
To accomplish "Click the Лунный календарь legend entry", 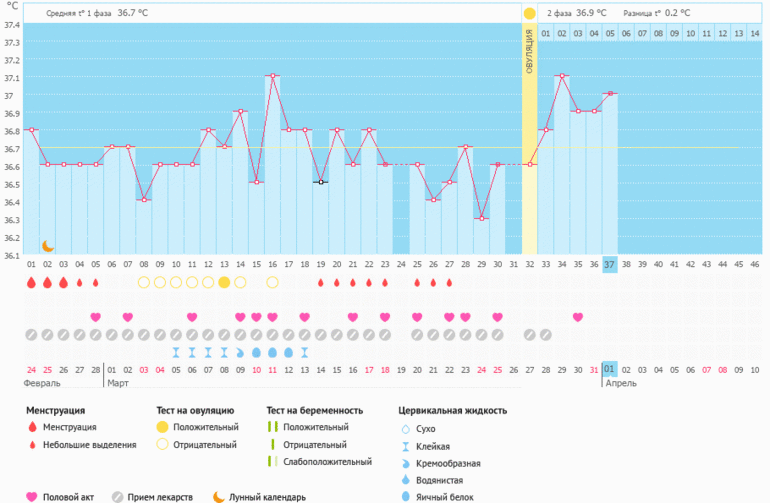I will (x=258, y=496).
